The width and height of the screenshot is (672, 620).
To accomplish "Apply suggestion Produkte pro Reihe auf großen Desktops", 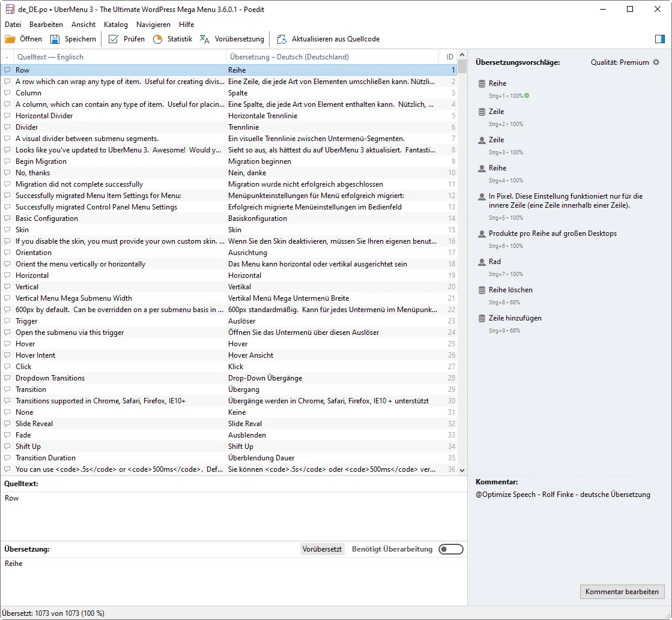I will (x=553, y=233).
